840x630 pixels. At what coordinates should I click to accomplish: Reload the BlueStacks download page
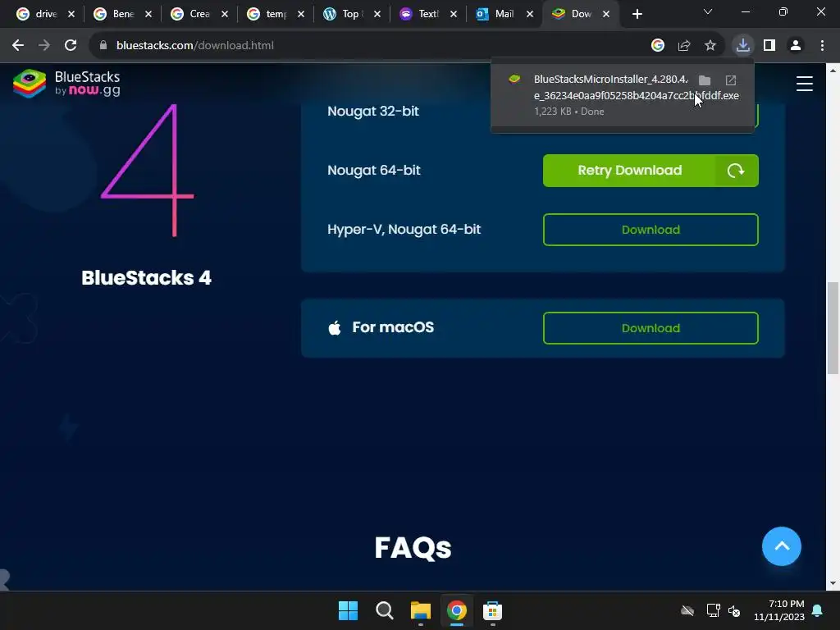click(71, 46)
